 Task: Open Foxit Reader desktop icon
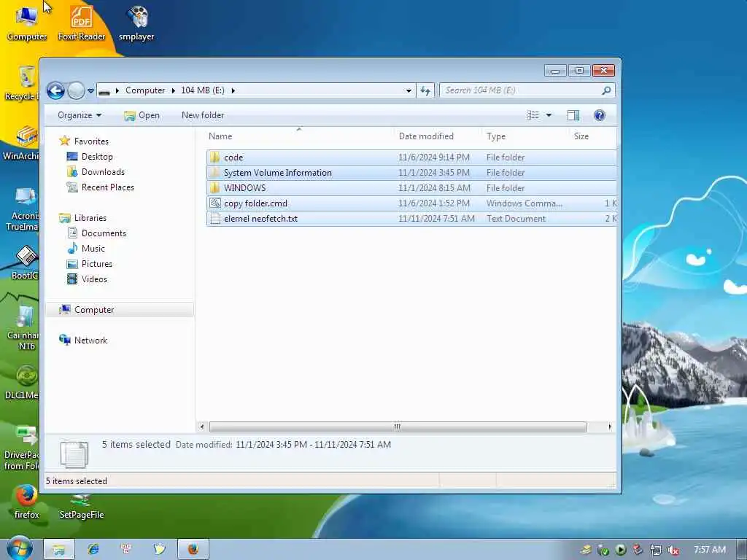click(82, 24)
